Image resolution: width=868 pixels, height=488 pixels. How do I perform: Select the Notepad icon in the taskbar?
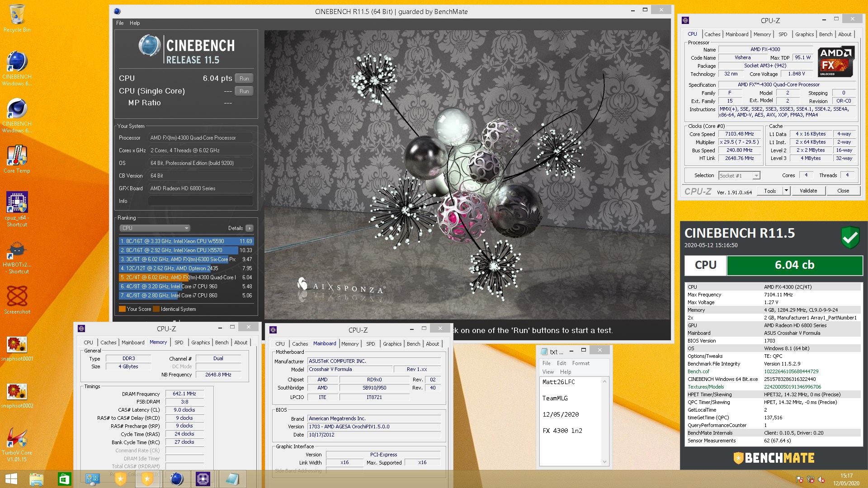(x=232, y=479)
